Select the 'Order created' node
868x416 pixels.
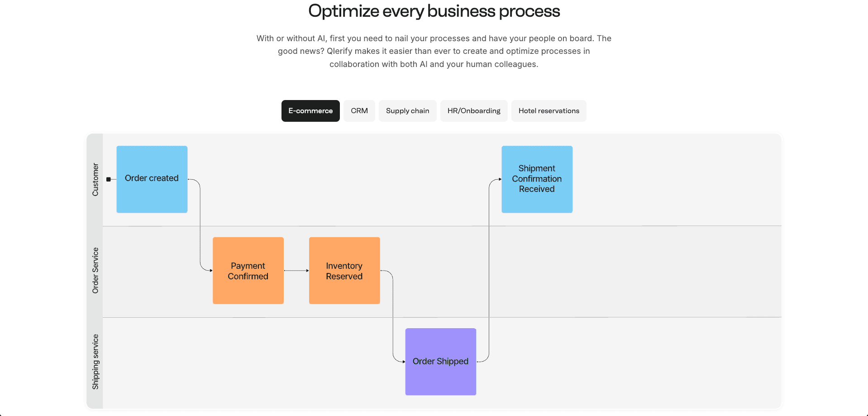(x=152, y=178)
